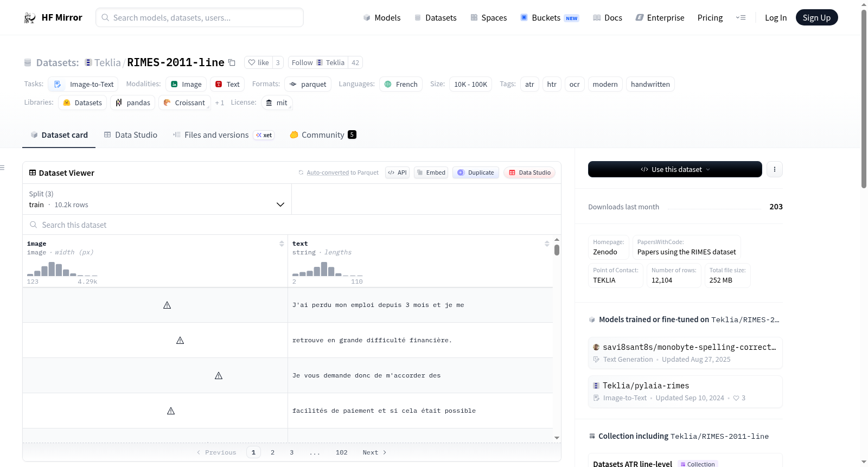Click warning icon beside 'facilités de paiement' row
Image resolution: width=868 pixels, height=467 pixels.
click(x=171, y=411)
